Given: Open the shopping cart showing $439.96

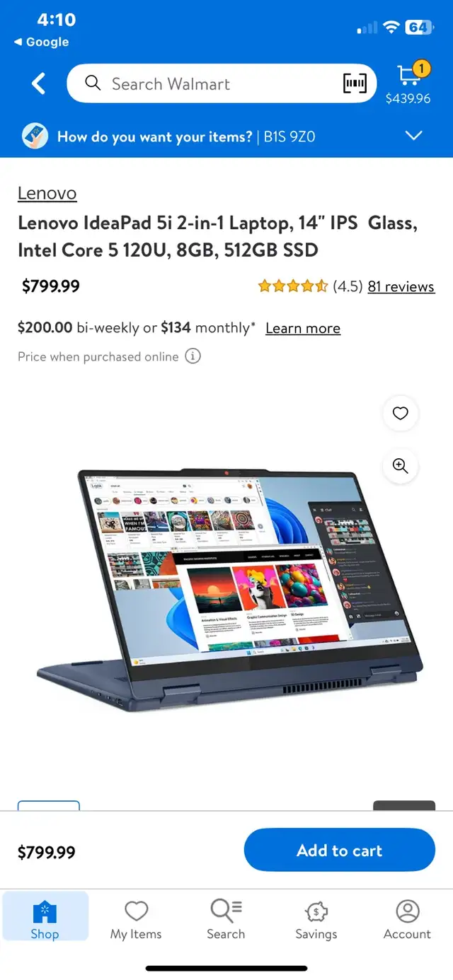Looking at the screenshot, I should (408, 84).
